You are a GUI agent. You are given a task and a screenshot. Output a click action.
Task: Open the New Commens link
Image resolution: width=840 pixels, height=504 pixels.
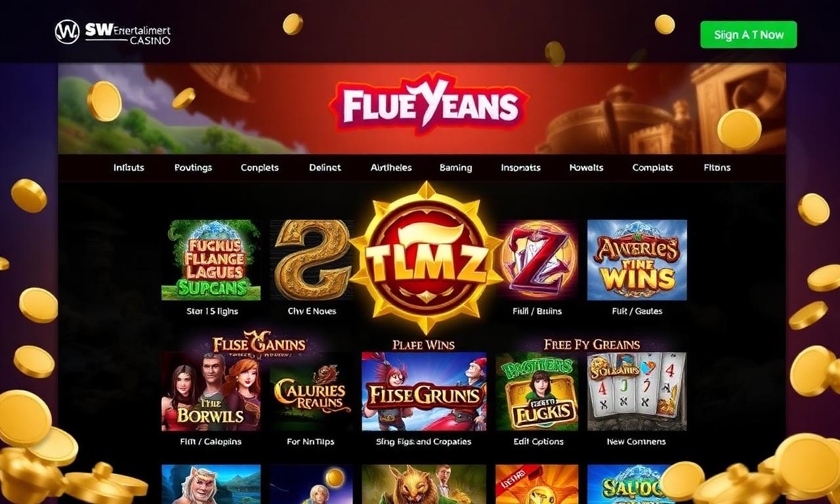636,442
